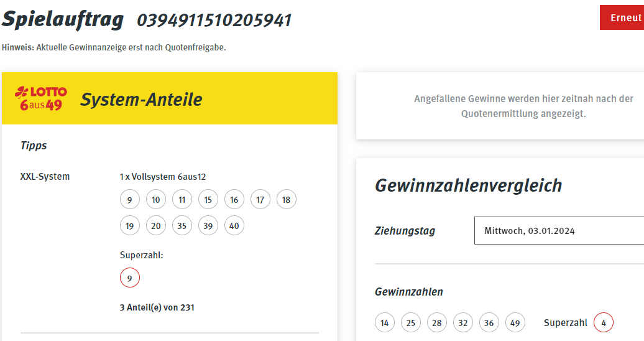The width and height of the screenshot is (644, 341).
Task: Select tip number ball 15
Action: (x=208, y=200)
